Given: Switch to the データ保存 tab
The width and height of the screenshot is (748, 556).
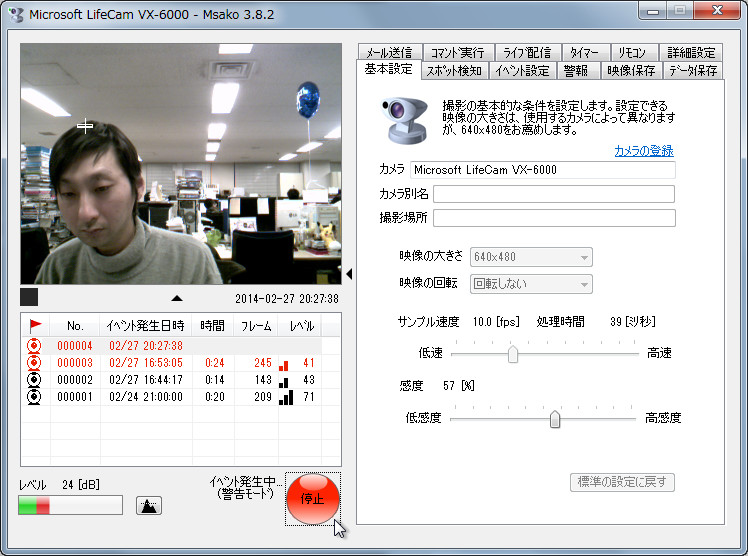Looking at the screenshot, I should coord(693,71).
